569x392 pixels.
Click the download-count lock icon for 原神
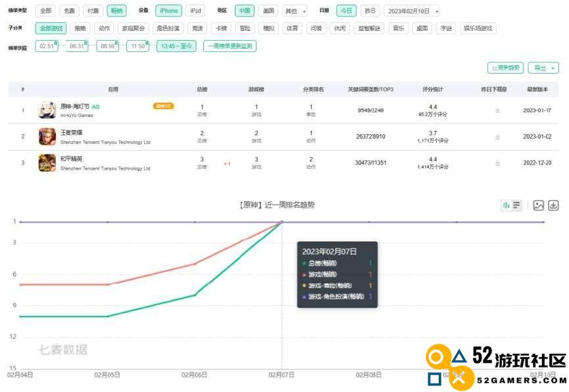[497, 110]
